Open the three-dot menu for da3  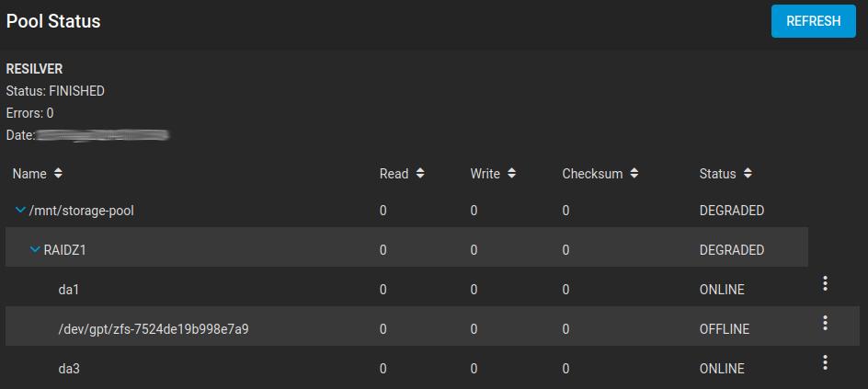click(x=825, y=362)
